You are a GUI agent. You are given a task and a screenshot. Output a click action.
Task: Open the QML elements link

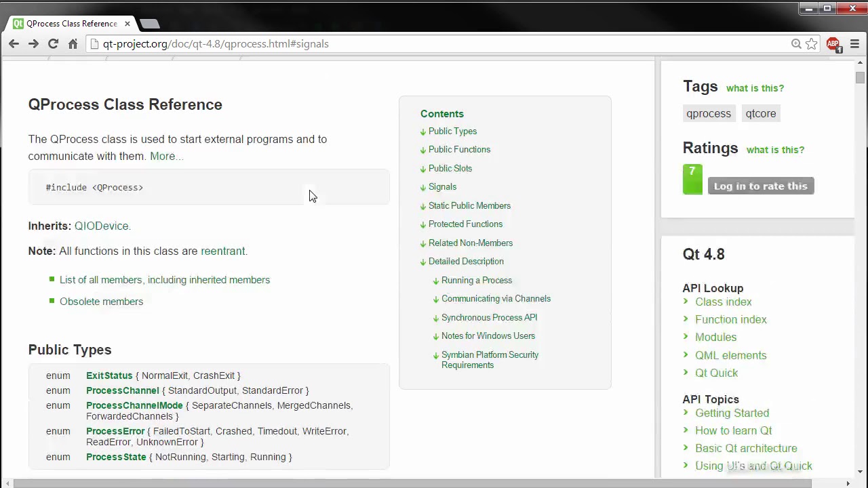click(731, 356)
